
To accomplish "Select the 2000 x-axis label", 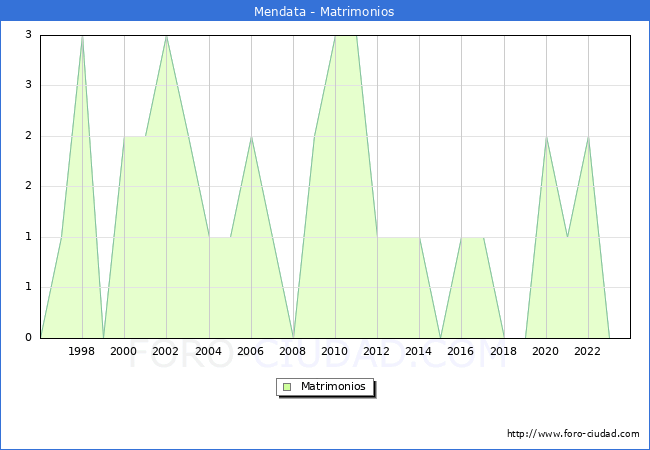I will tap(124, 351).
